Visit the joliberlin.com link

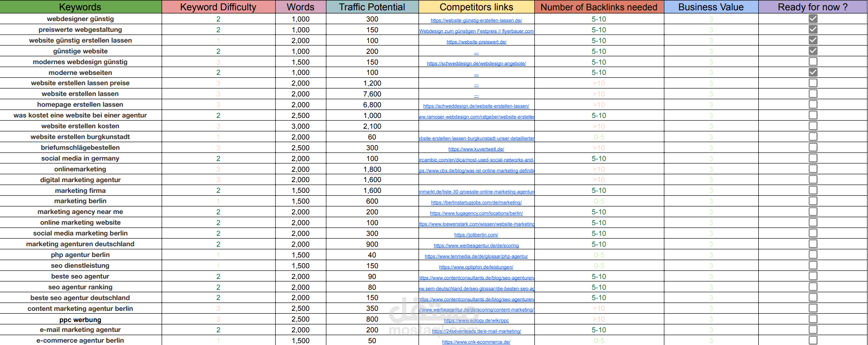[x=476, y=235]
